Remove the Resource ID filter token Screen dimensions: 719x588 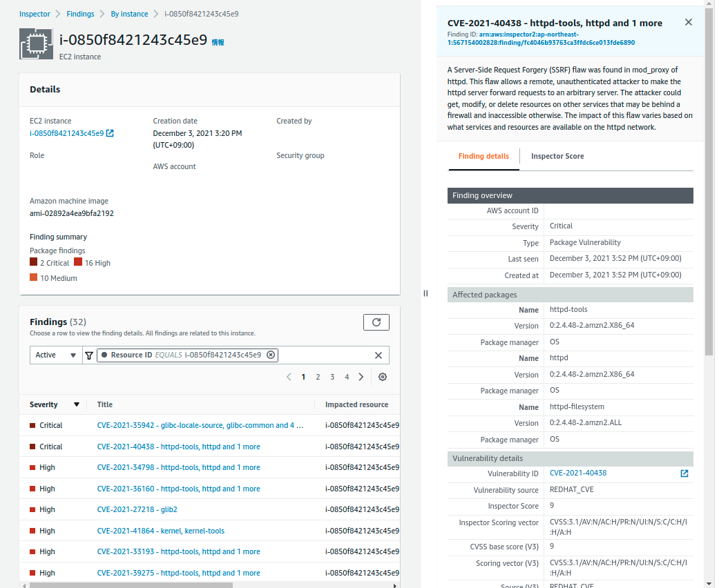[x=271, y=355]
